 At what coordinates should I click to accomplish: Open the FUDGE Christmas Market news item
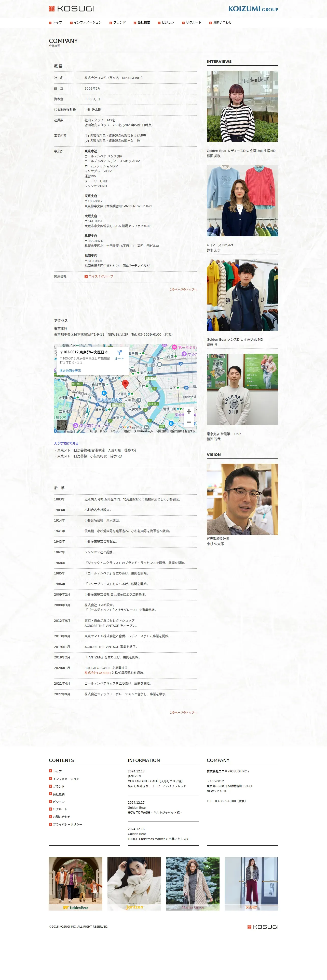click(158, 834)
